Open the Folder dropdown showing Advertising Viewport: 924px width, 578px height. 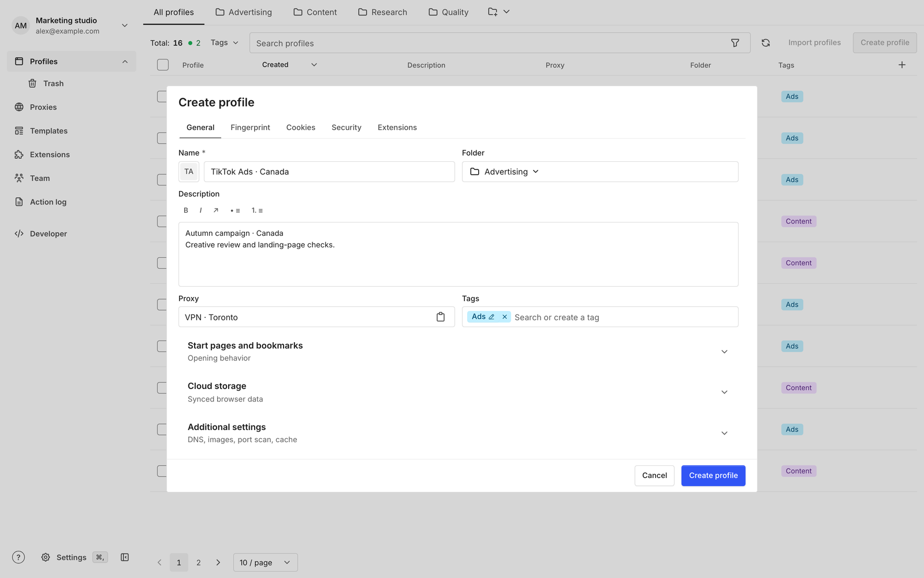600,172
